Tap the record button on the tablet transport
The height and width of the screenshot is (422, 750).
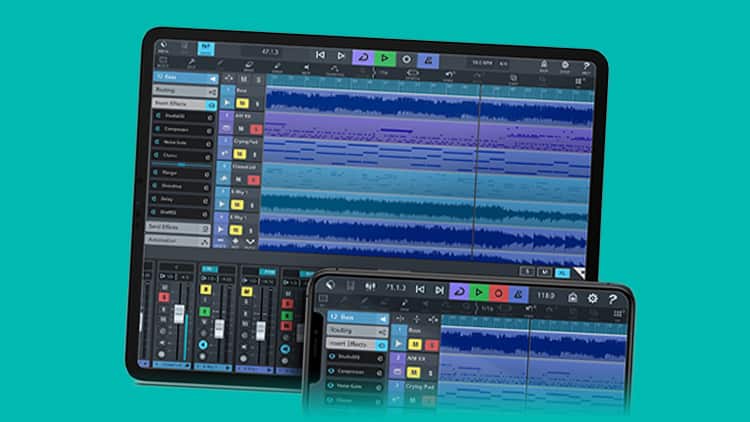pos(406,59)
